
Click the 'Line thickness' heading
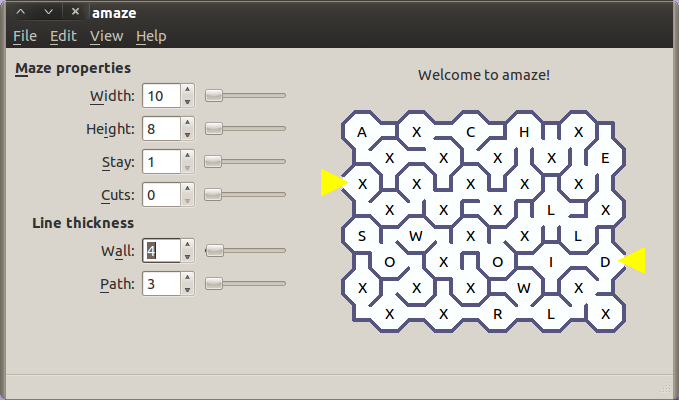(x=83, y=223)
